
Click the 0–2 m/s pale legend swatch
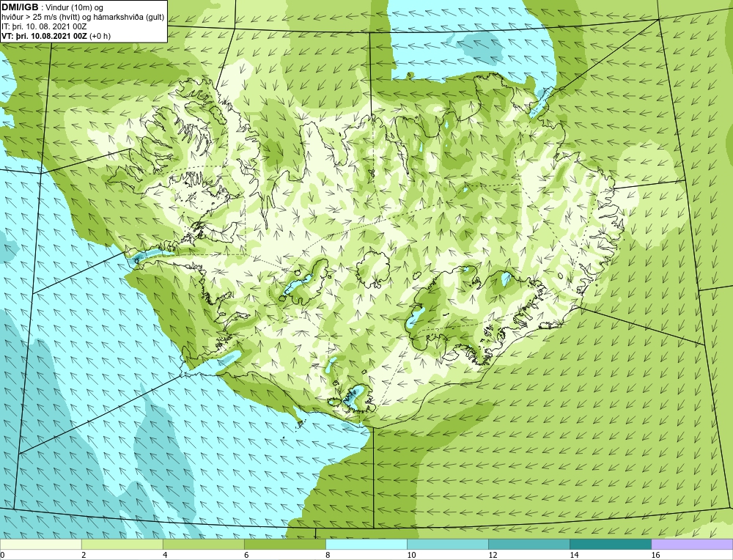click(40, 544)
